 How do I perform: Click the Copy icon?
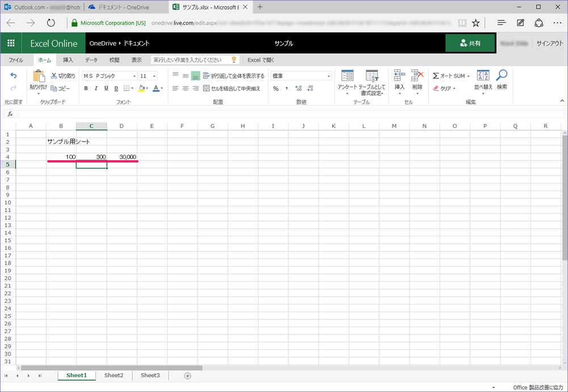pyautogui.click(x=53, y=88)
